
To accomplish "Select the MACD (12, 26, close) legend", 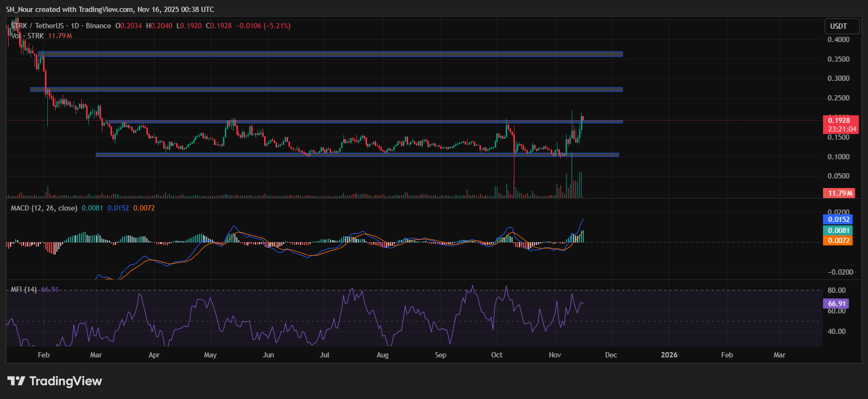I will point(44,208).
